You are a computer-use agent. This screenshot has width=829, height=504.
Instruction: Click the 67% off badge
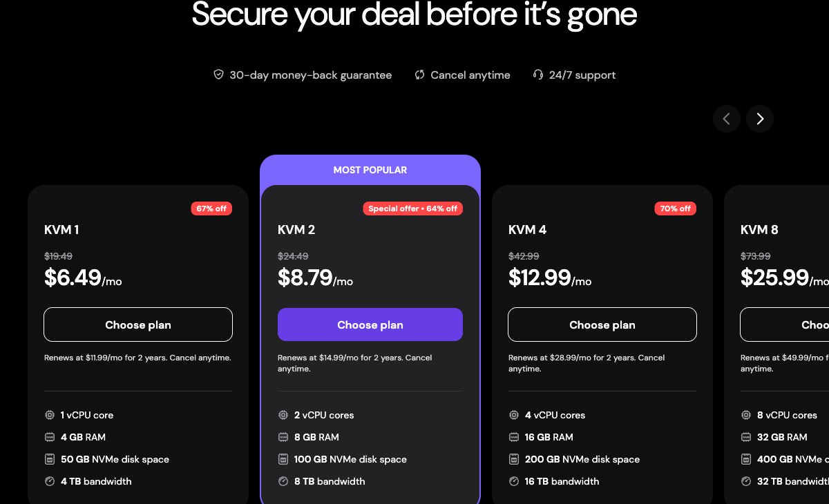[x=211, y=209]
